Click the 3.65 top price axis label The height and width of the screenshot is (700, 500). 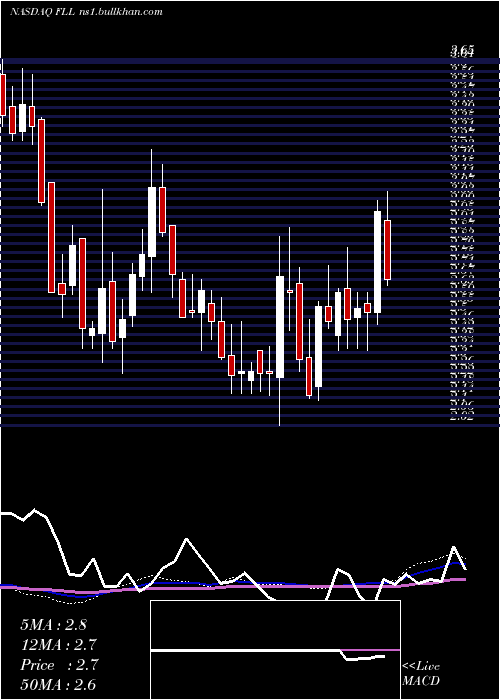(462, 49)
